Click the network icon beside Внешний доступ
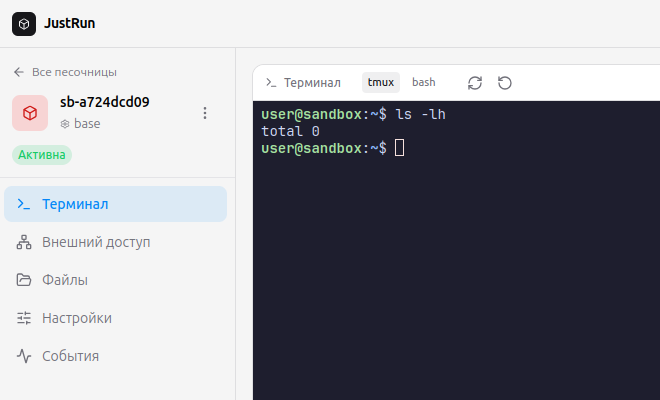 coord(24,242)
